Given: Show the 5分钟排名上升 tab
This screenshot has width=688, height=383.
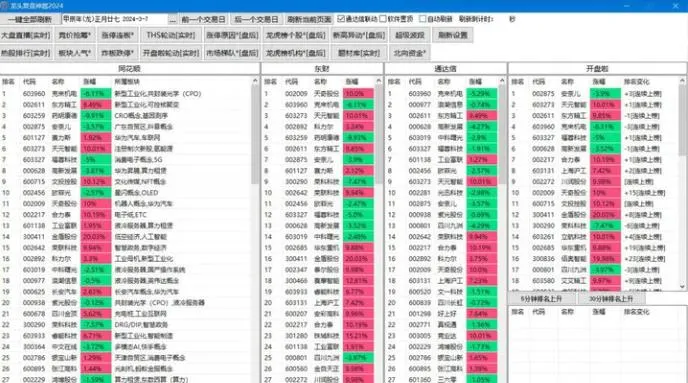Looking at the screenshot, I should click(541, 299).
